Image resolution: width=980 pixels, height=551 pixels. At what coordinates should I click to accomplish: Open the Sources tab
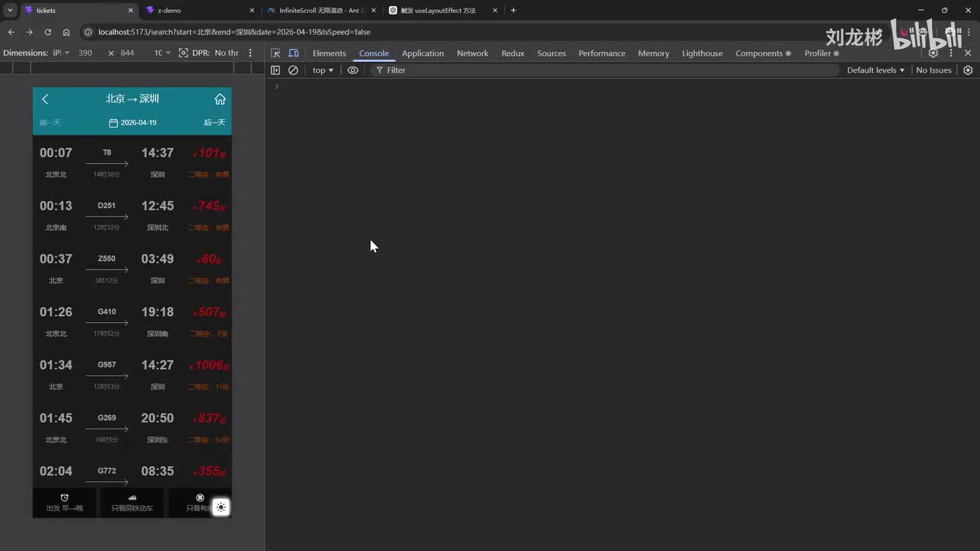(x=551, y=53)
